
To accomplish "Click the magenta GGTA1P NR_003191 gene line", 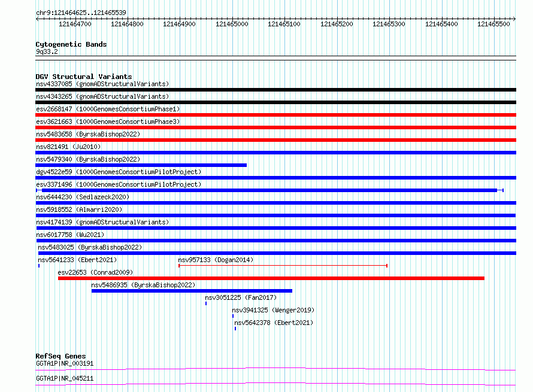I will point(275,369).
